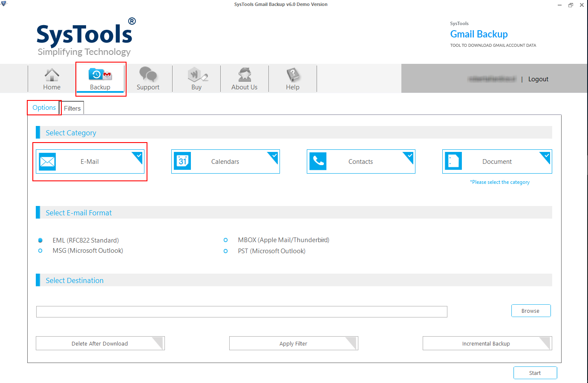Open the Help book icon

tap(293, 74)
